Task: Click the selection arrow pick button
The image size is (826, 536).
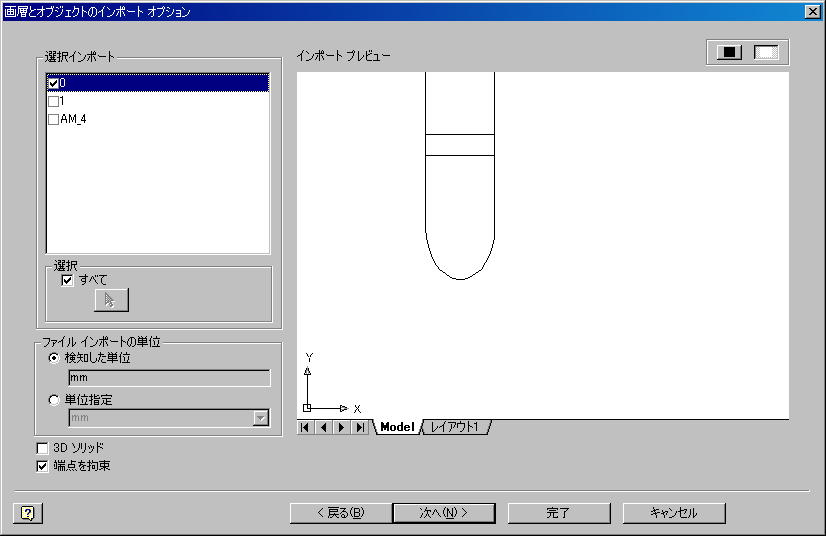Action: click(x=111, y=300)
